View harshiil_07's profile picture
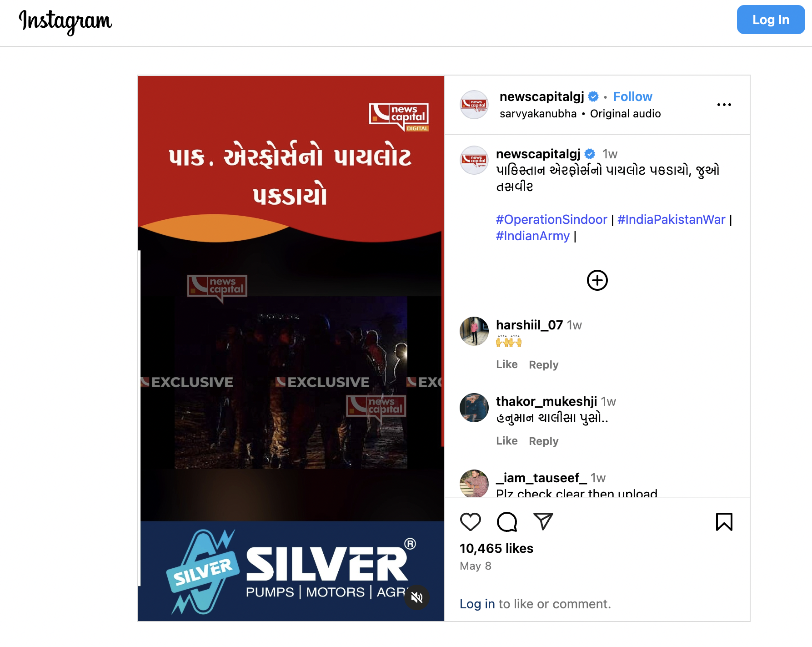 click(474, 331)
